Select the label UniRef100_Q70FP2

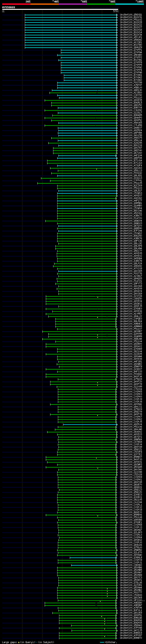[x=131, y=58]
